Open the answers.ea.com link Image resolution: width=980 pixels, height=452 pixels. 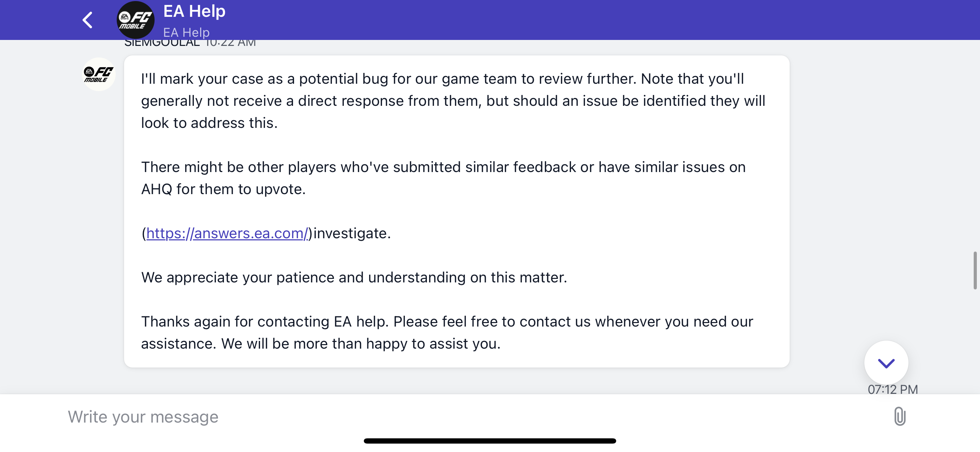(x=227, y=233)
